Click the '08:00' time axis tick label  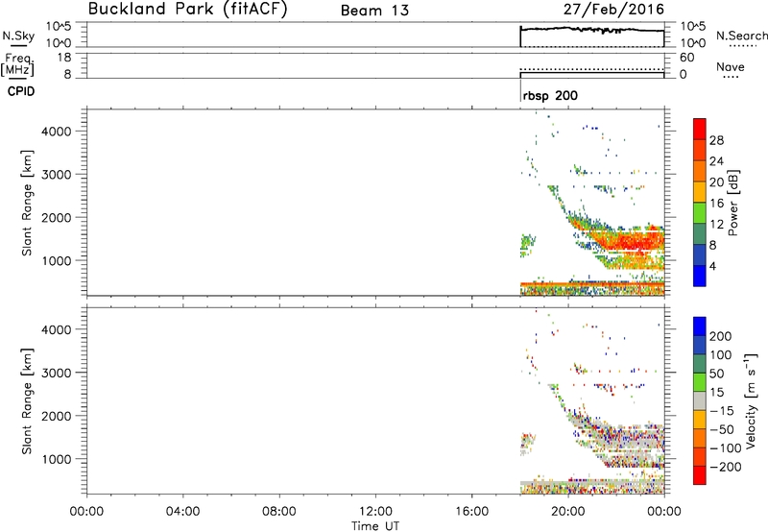click(279, 512)
